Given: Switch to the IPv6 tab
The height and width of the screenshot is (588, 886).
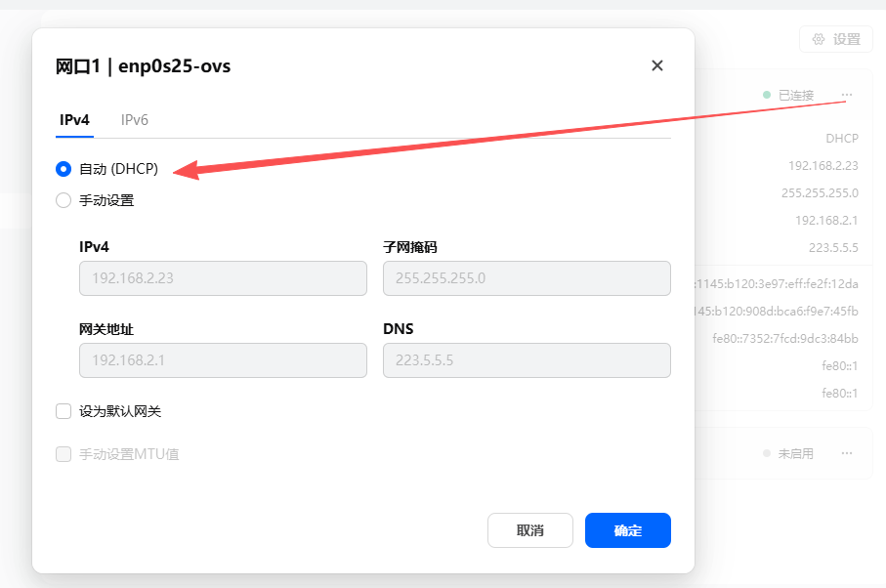Looking at the screenshot, I should 135,120.
